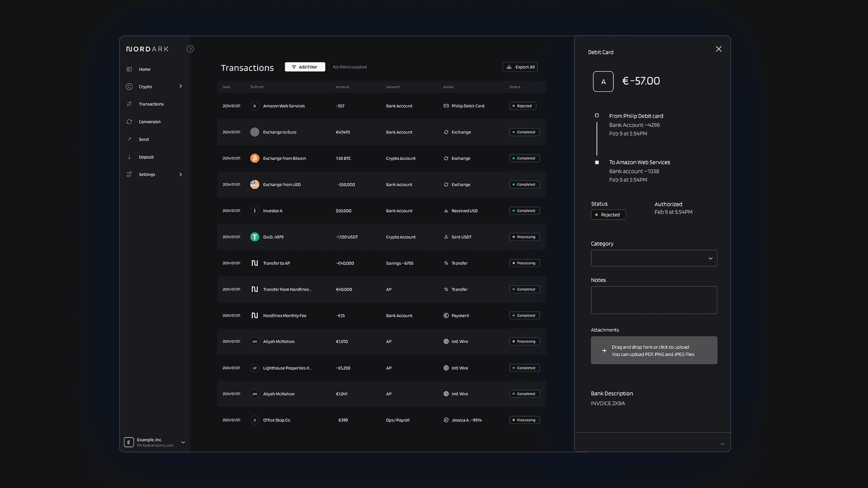The height and width of the screenshot is (488, 868).
Task: Click inside the Notes text field
Action: (x=654, y=300)
